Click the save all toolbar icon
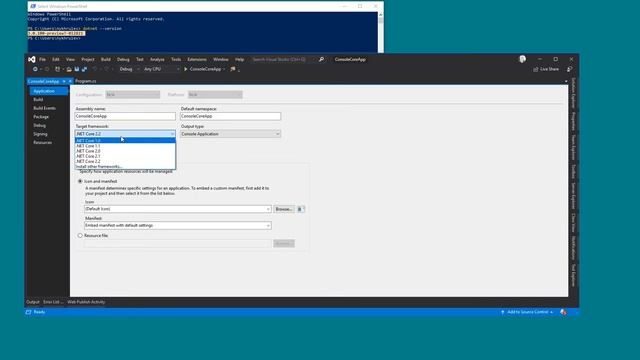 click(x=84, y=69)
